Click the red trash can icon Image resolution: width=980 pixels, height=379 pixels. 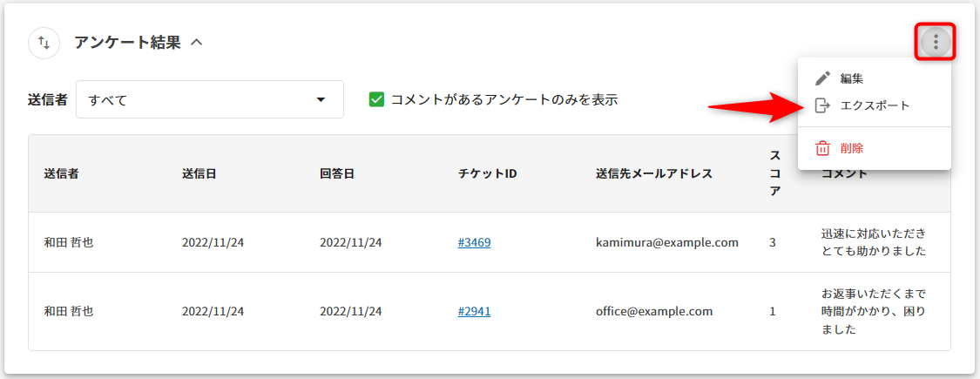(822, 148)
